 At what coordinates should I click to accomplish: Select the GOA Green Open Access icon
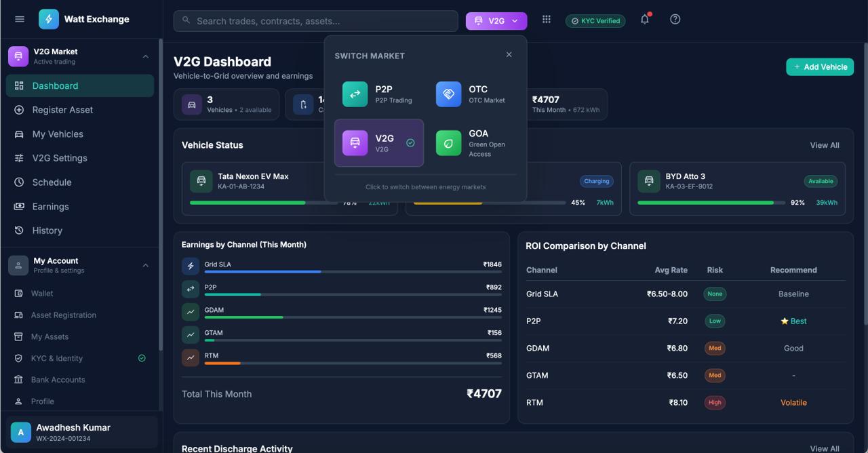(x=448, y=142)
